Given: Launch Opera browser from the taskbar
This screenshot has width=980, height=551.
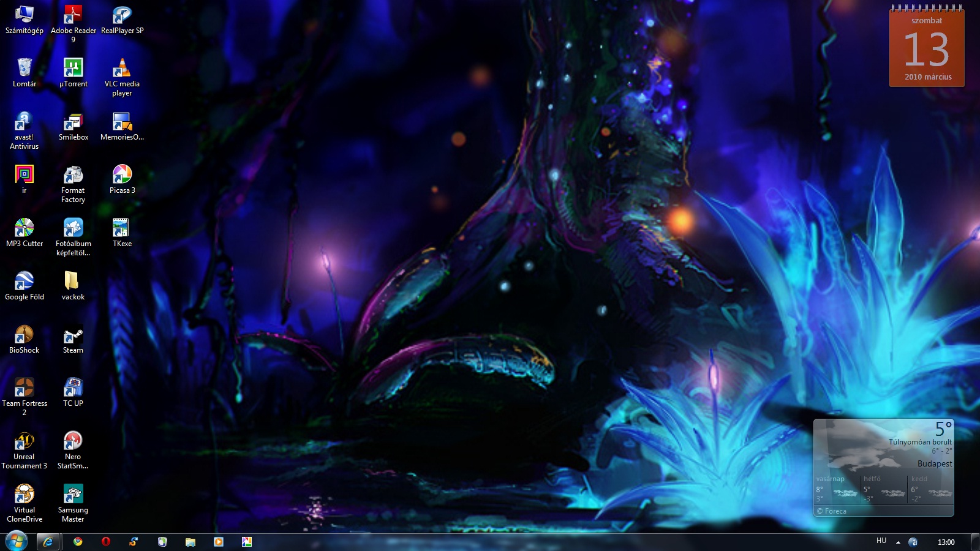Looking at the screenshot, I should (x=106, y=542).
